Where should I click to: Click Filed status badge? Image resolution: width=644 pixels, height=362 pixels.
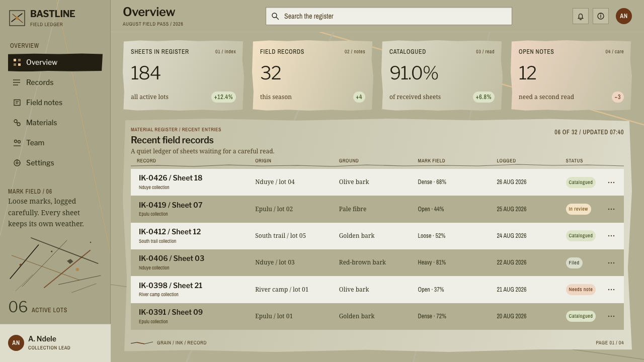[574, 263]
